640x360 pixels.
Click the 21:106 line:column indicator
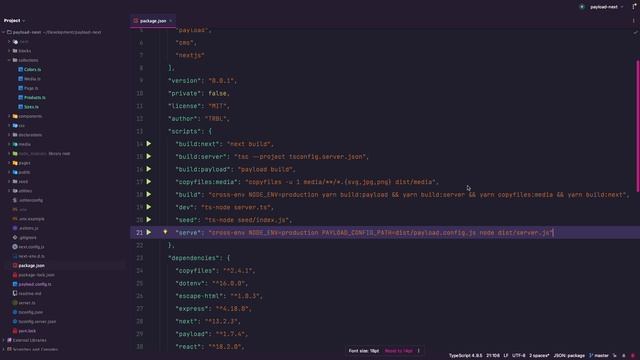click(x=493, y=356)
